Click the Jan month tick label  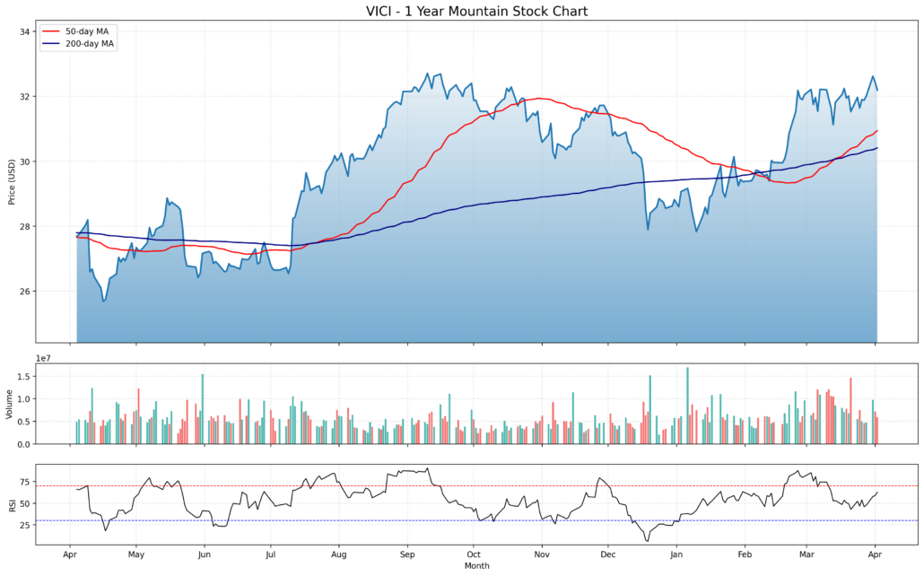676,554
